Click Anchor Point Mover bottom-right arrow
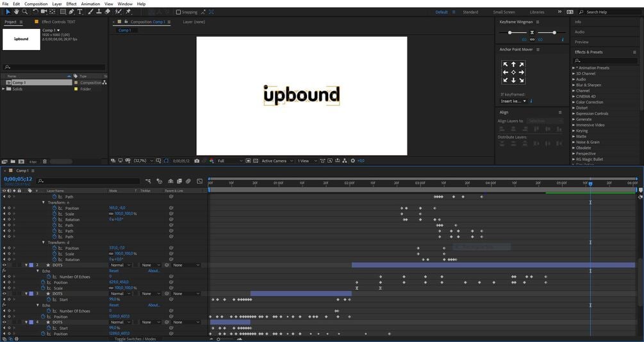This screenshot has width=644, height=342. coord(521,80)
